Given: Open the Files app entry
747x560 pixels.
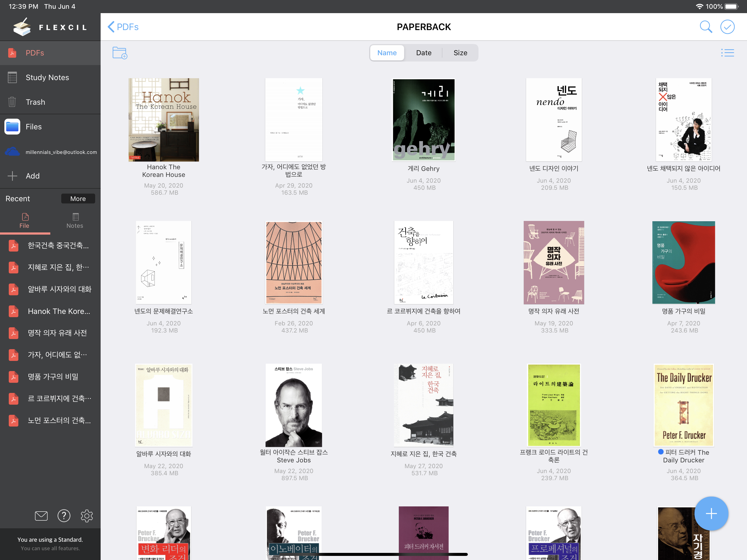Looking at the screenshot, I should tap(50, 127).
